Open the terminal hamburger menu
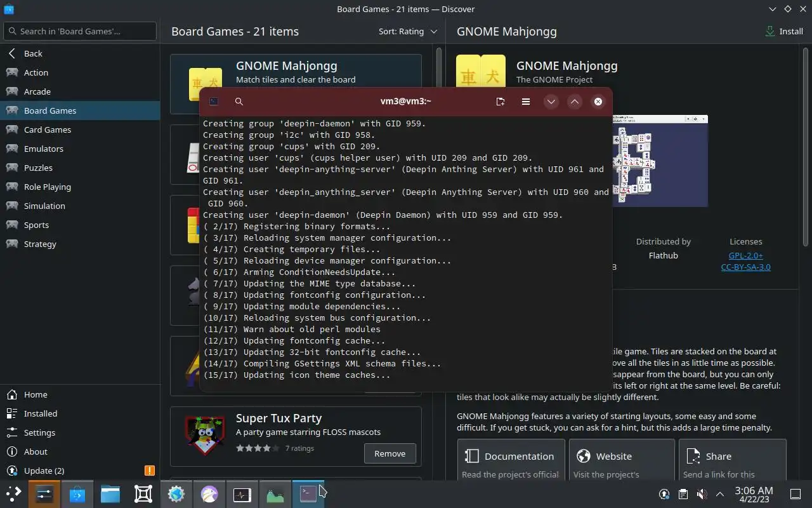 [x=526, y=102]
